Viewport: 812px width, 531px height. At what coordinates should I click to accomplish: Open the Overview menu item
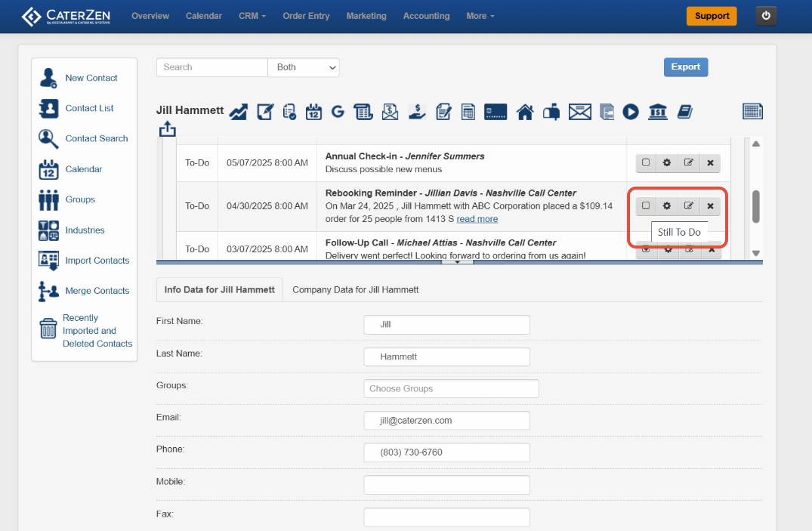coord(150,16)
